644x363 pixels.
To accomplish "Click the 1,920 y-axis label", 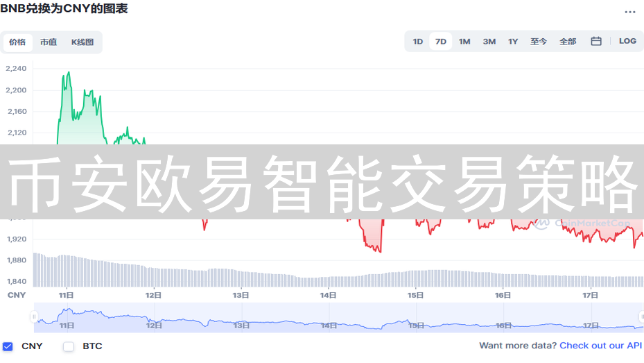I will [17, 239].
